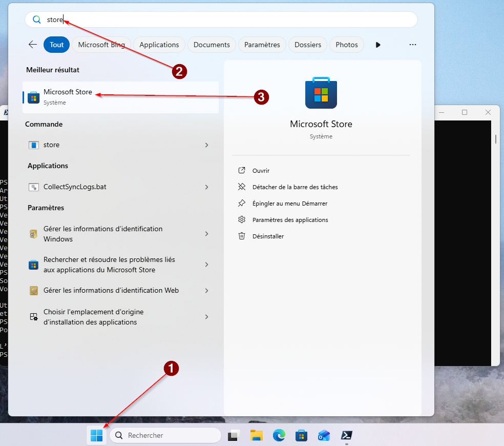Open Microsoft Edge from the taskbar
Screen dimensions: 504x446
pyautogui.click(x=279, y=435)
